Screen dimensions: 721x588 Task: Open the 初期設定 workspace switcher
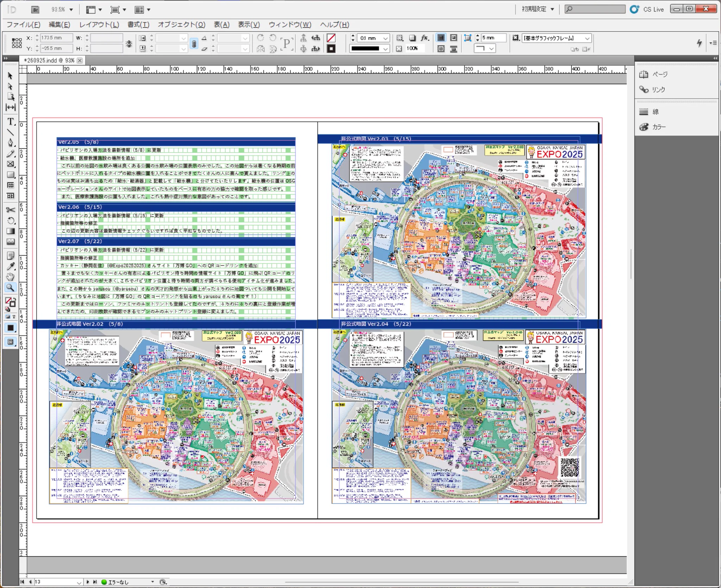point(538,10)
